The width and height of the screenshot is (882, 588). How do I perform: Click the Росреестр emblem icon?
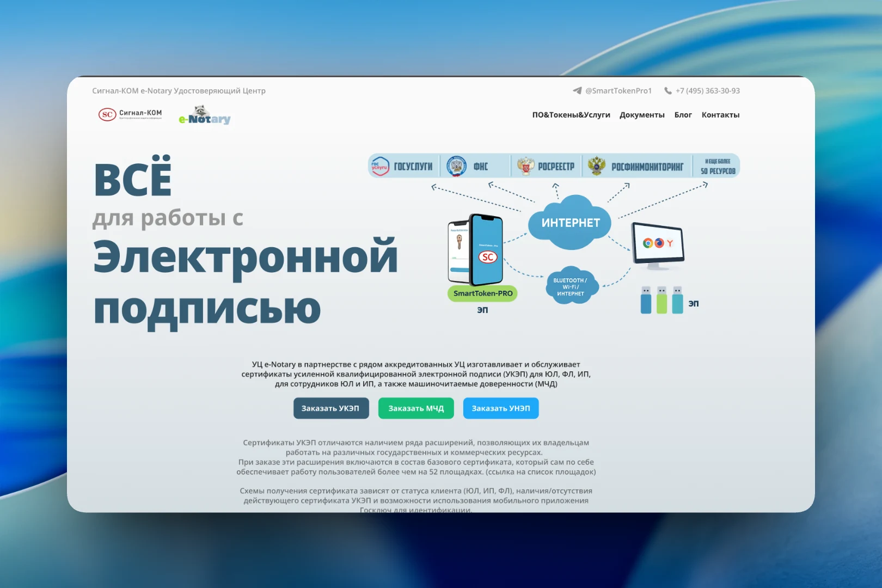coord(525,166)
